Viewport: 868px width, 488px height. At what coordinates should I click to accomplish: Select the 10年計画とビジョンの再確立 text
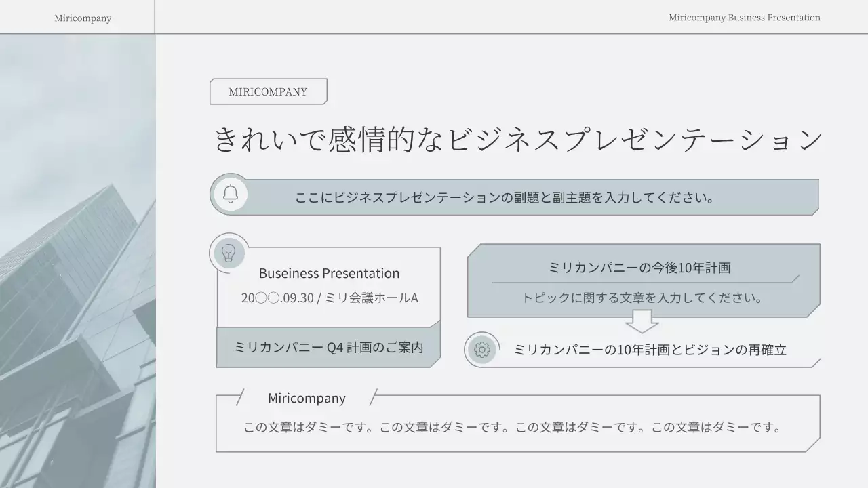(651, 350)
